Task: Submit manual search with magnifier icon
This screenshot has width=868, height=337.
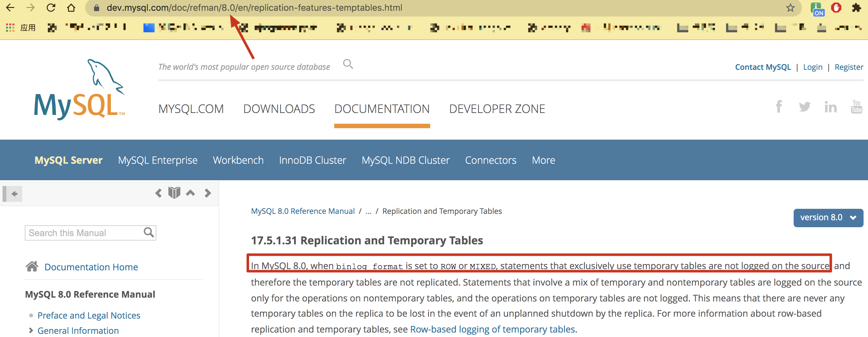Action: 149,232
